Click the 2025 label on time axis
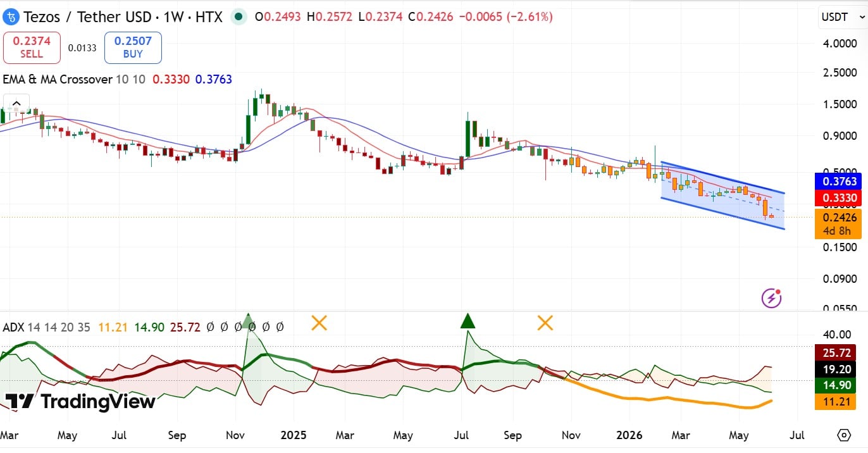868x453 pixels. coord(294,435)
